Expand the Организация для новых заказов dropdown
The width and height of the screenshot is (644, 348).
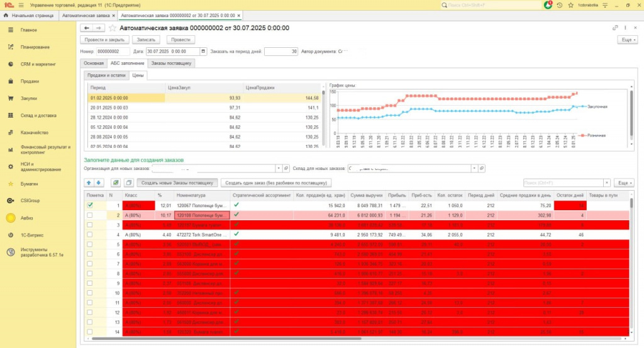pyautogui.click(x=279, y=169)
